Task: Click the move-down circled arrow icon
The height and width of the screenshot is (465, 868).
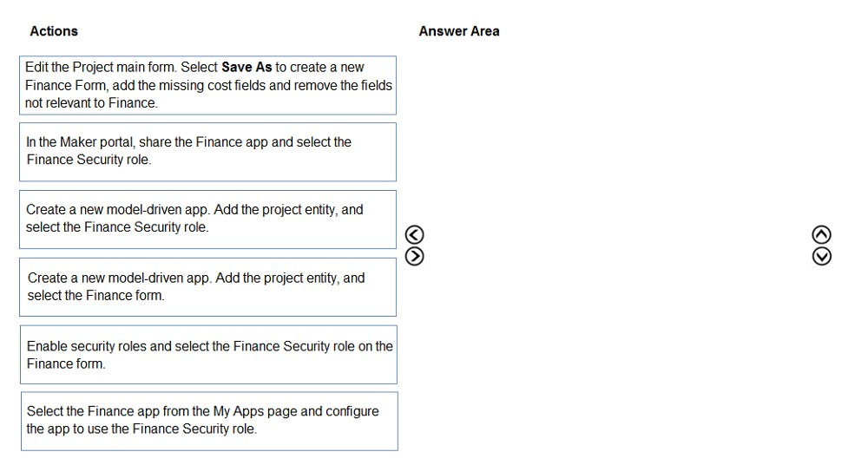Action: tap(821, 256)
